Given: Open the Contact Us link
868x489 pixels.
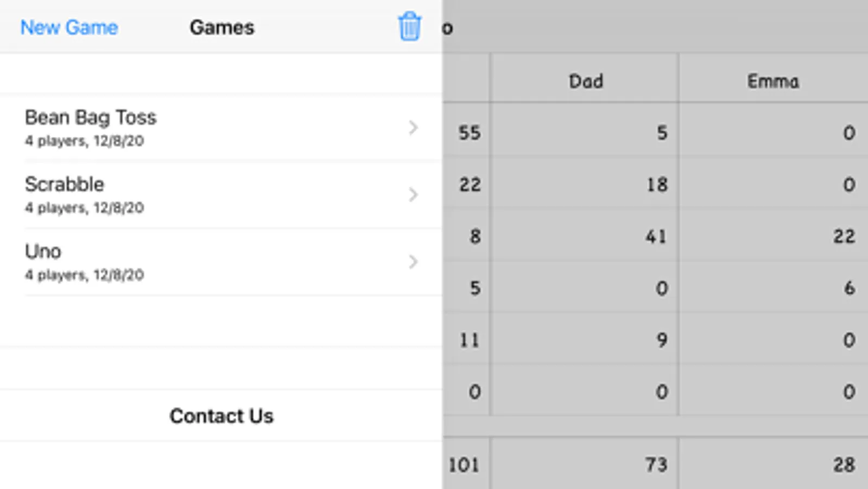Looking at the screenshot, I should coord(221,416).
